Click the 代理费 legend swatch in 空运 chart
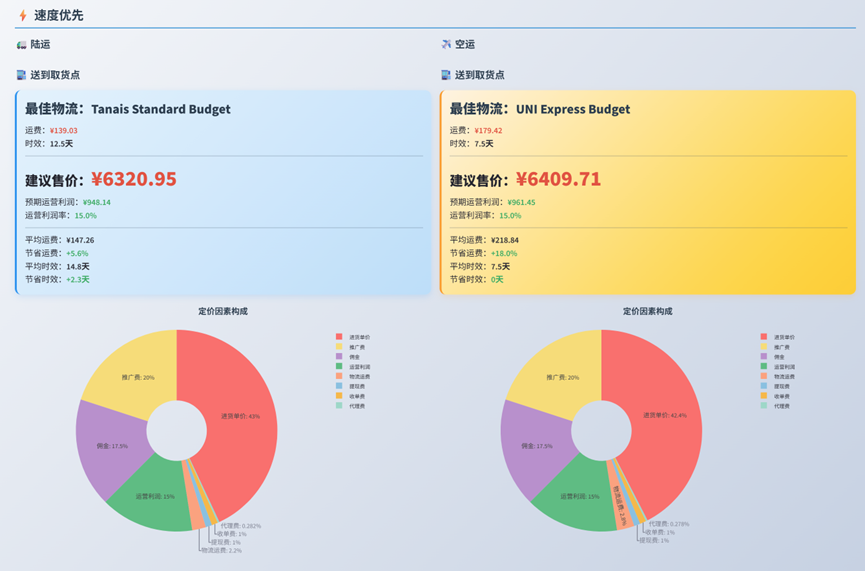The height and width of the screenshot is (571, 865). click(764, 406)
